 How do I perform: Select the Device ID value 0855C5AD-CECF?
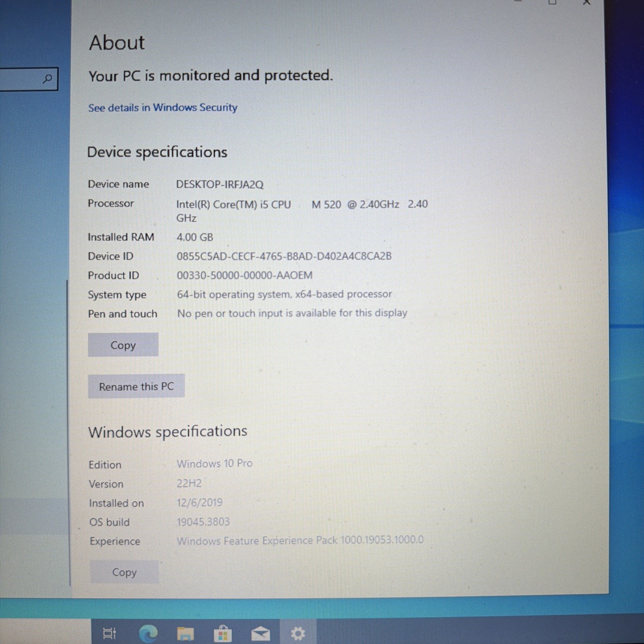[x=284, y=256]
